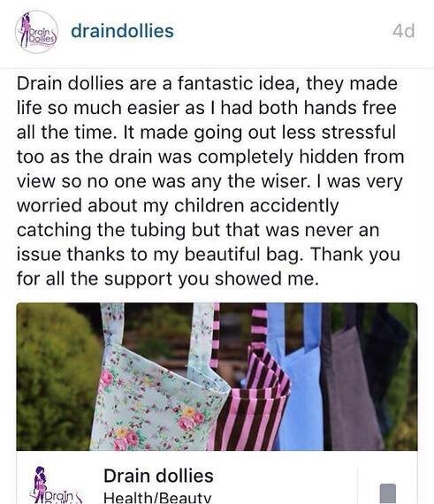Tap the green bush in photo
The width and height of the screenshot is (434, 504).
click(x=57, y=376)
